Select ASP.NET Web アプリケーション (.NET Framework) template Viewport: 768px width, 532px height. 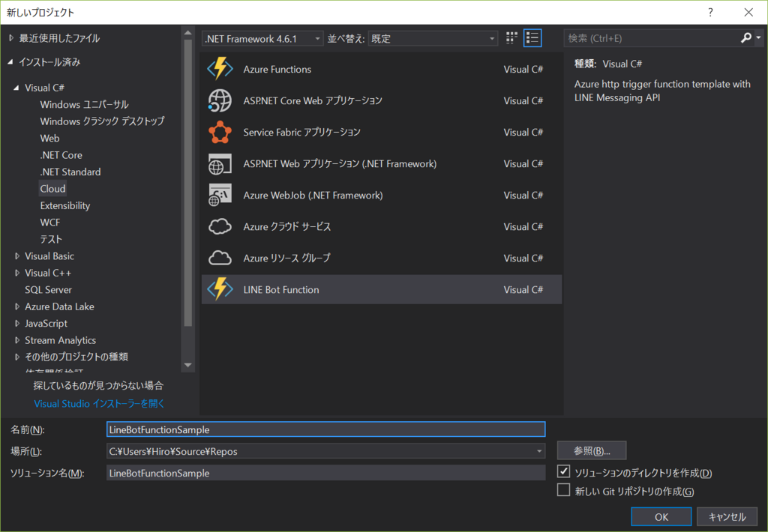[x=382, y=164]
